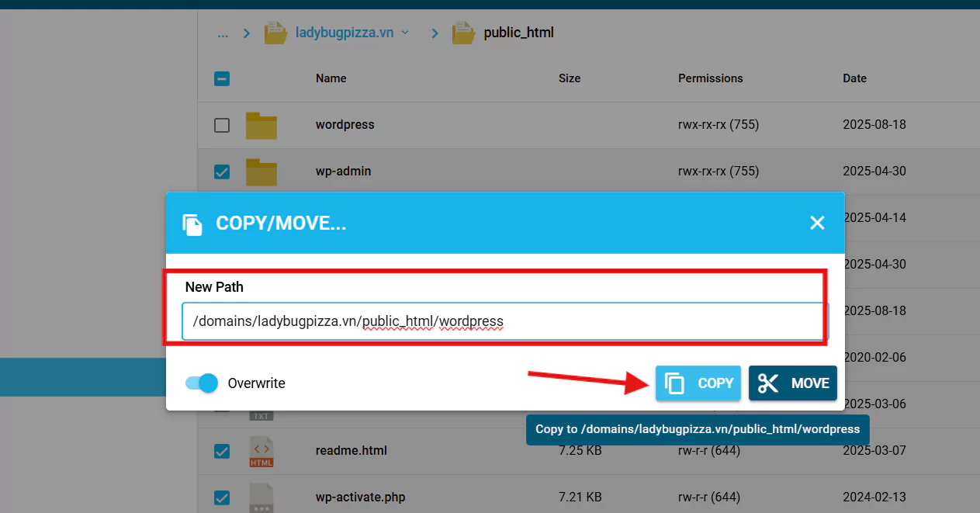The image size is (980, 513).
Task: Focus the New Path input field
Action: [505, 321]
